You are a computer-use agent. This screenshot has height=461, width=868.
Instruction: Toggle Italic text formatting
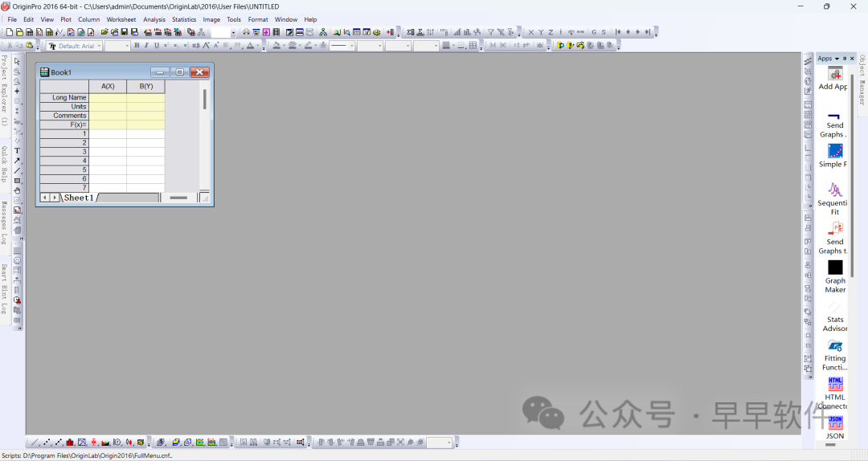click(x=146, y=46)
